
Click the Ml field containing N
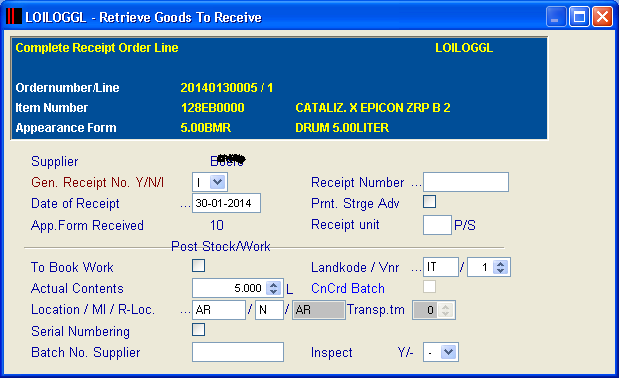click(x=269, y=310)
